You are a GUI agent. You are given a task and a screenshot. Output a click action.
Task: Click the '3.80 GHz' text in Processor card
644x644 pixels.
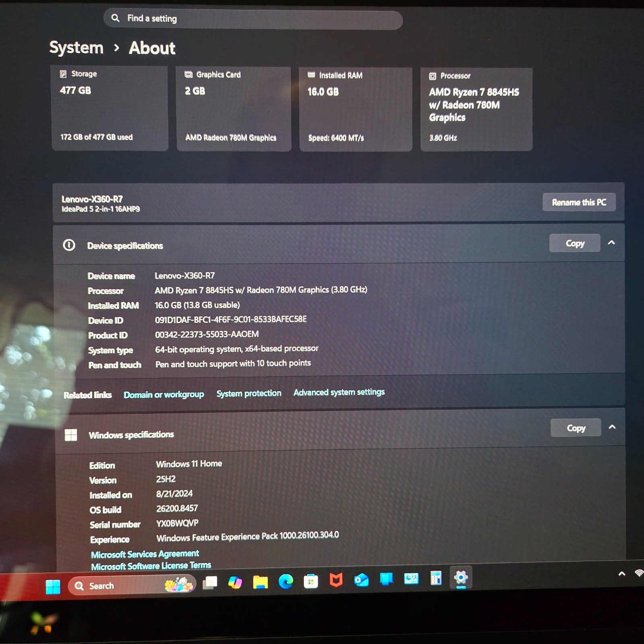tap(443, 138)
